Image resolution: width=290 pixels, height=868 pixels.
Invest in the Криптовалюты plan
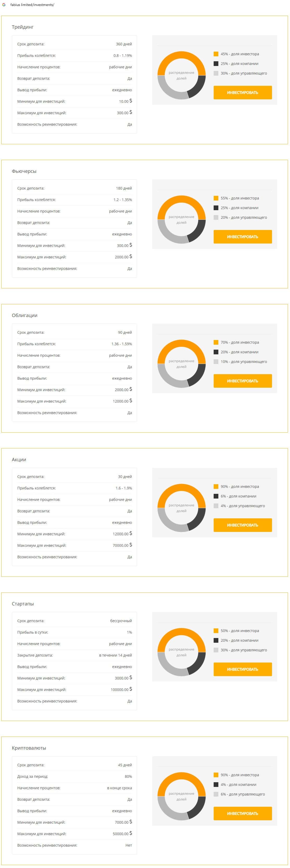tap(243, 814)
